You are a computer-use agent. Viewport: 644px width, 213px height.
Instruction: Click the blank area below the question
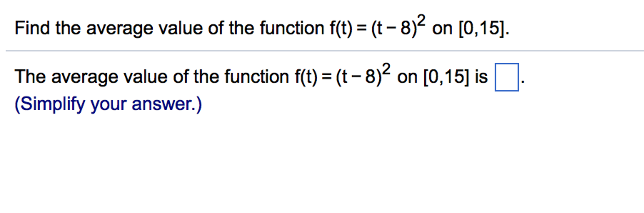[315, 158]
